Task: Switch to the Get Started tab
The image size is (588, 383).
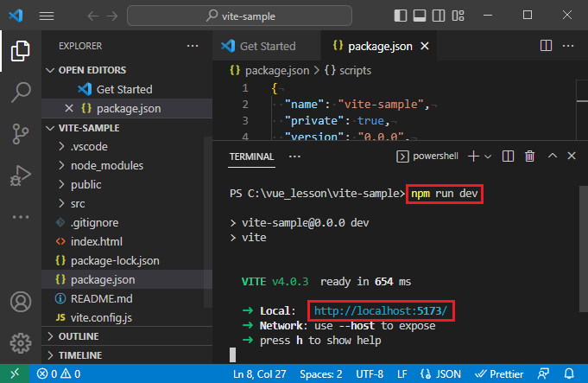Action: [267, 46]
